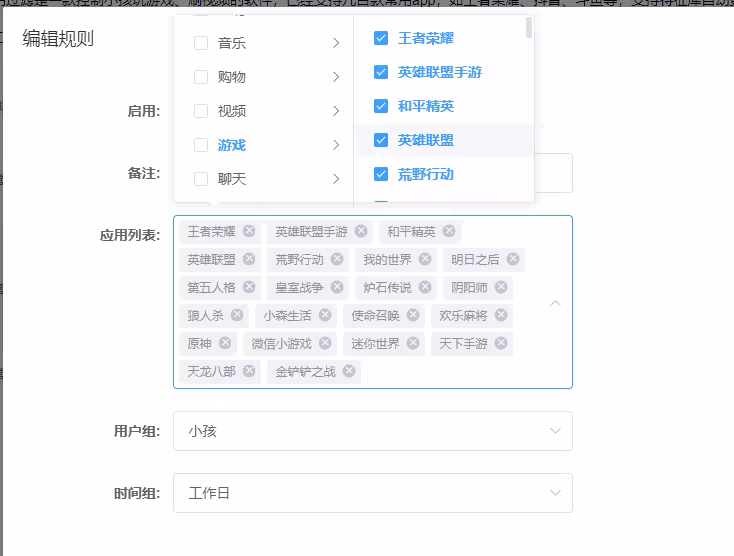Viewport: 734px width, 556px height.
Task: Remove the 明日之后 tag
Action: 513,259
